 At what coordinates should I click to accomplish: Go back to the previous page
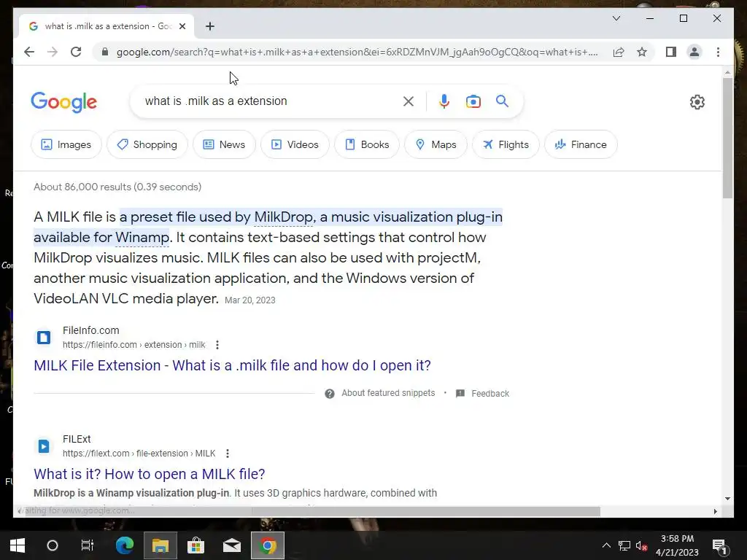click(x=29, y=52)
